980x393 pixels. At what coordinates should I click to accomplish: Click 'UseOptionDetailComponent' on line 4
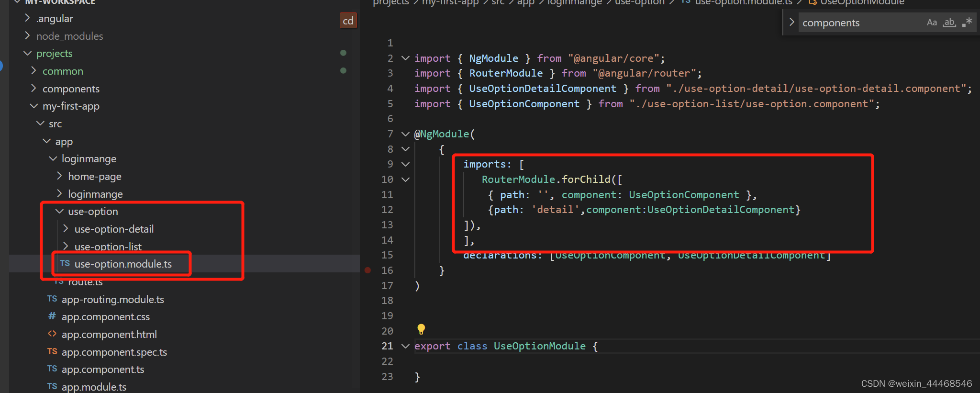pyautogui.click(x=543, y=89)
